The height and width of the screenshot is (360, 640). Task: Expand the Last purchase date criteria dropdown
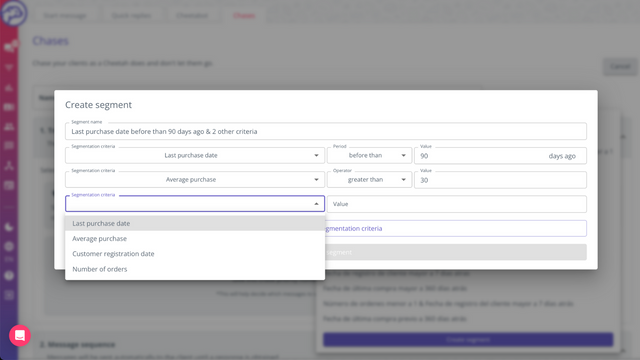[195, 156]
